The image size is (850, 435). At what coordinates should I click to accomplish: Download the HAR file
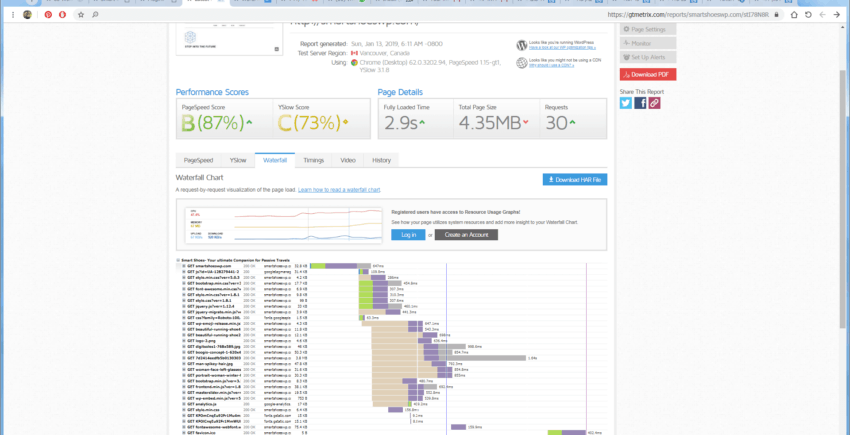coord(575,180)
